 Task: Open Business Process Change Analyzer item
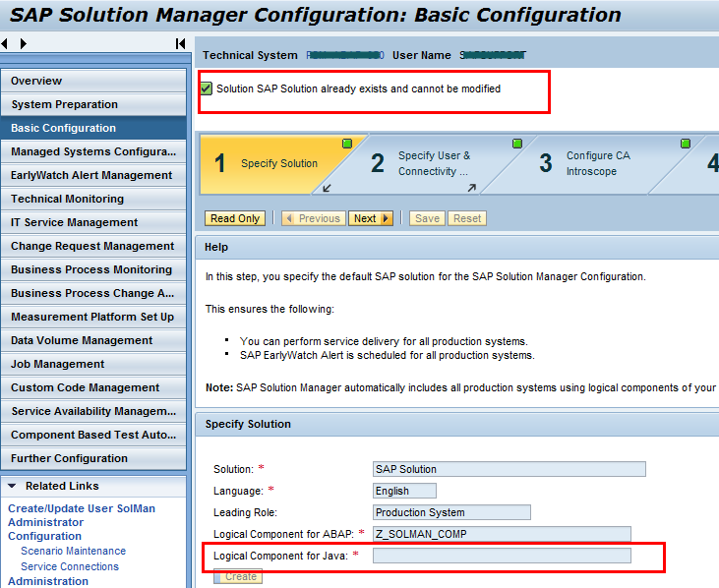pos(93,293)
